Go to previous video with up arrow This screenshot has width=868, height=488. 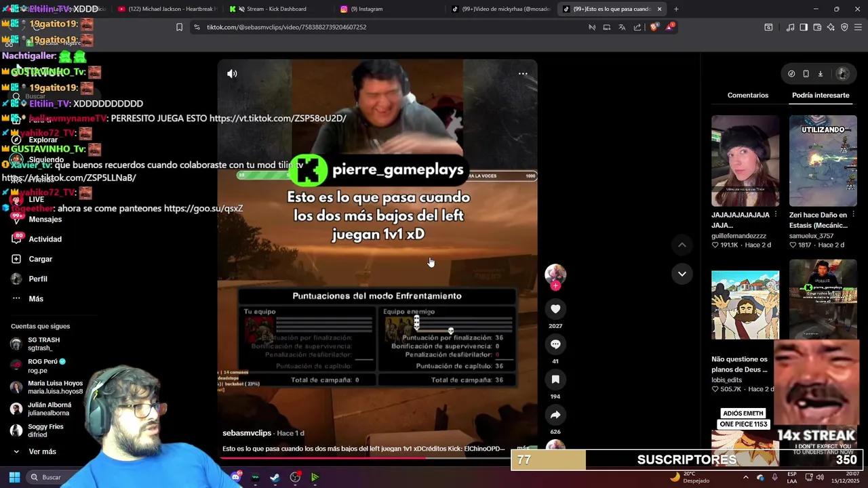(682, 245)
